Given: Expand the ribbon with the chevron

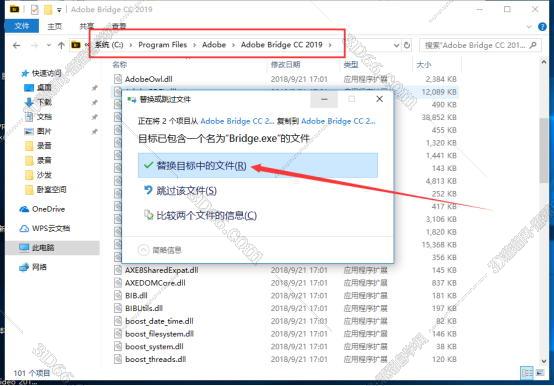Looking at the screenshot, I should click(x=529, y=26).
